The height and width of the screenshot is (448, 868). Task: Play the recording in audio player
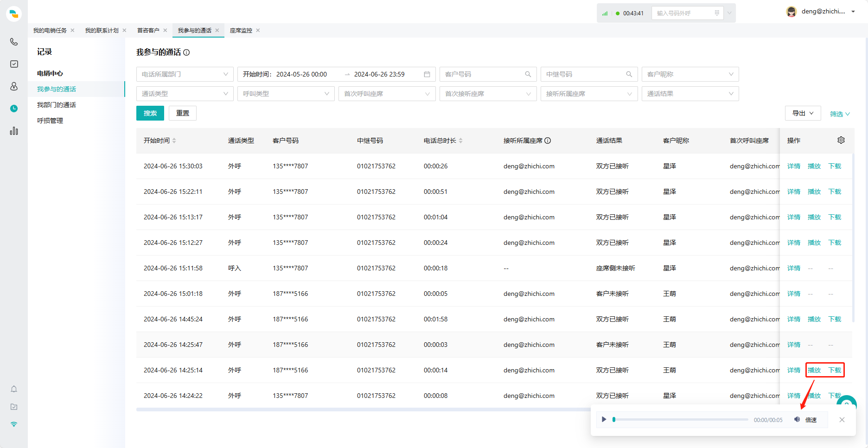click(x=604, y=419)
